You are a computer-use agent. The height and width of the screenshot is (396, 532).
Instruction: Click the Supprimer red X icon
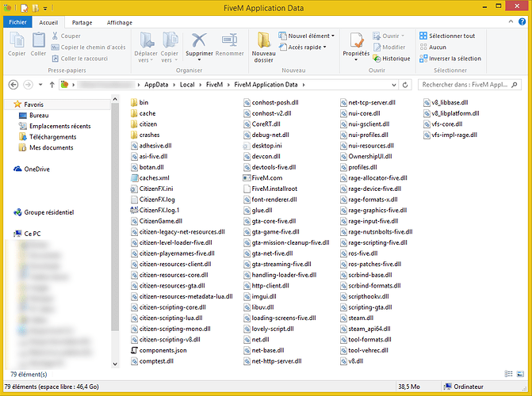[x=199, y=40]
